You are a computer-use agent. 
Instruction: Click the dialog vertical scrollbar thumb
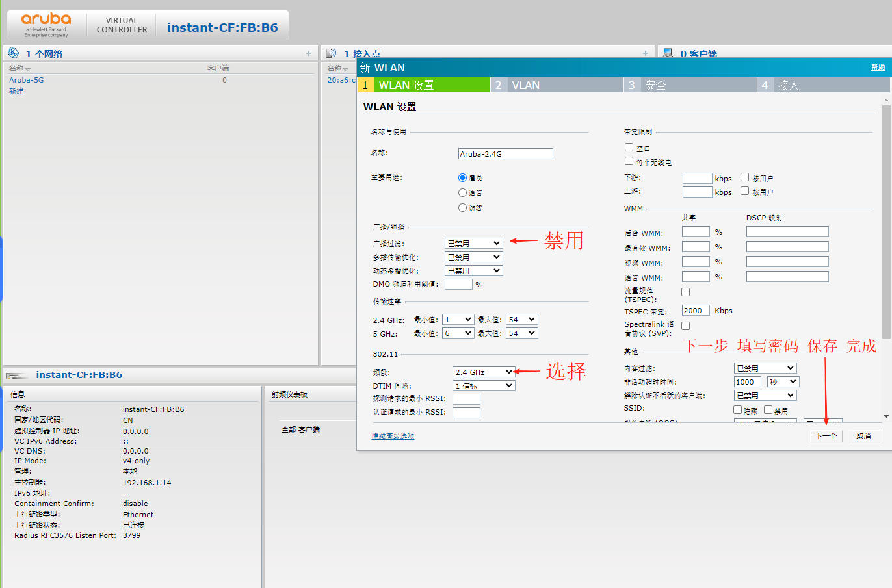tap(886, 220)
